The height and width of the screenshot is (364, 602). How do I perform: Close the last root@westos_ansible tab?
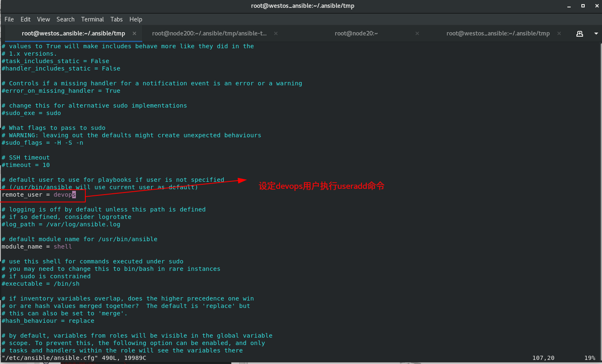click(x=559, y=33)
